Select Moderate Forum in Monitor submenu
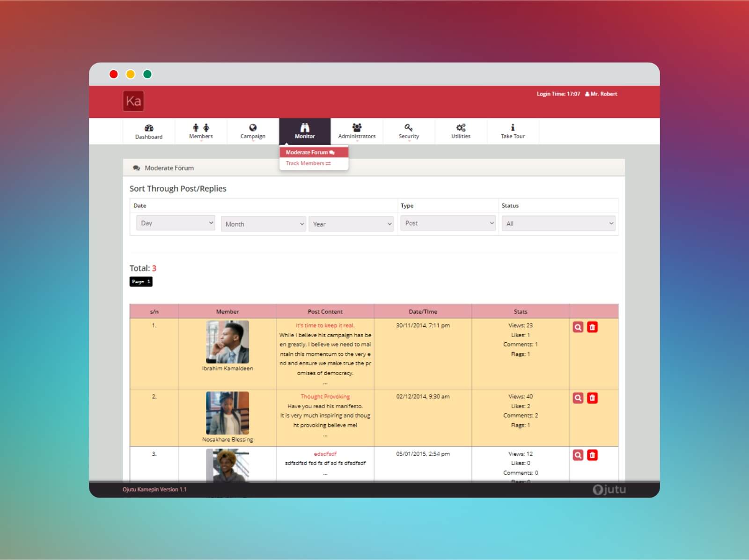This screenshot has width=749, height=560. coord(314,152)
